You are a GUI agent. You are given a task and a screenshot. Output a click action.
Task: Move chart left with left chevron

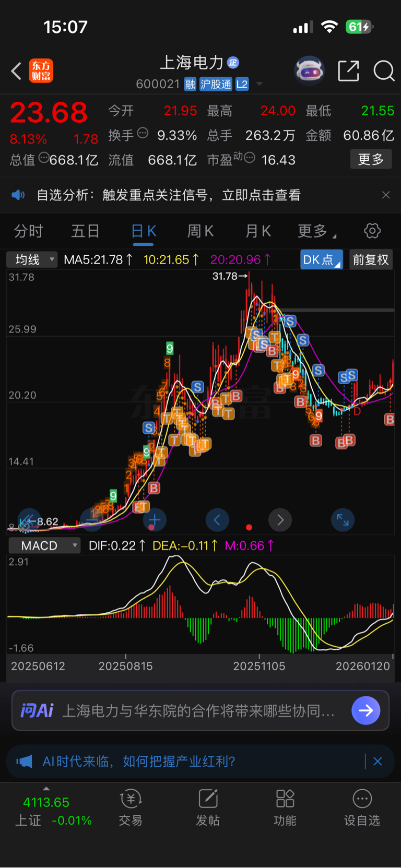217,520
